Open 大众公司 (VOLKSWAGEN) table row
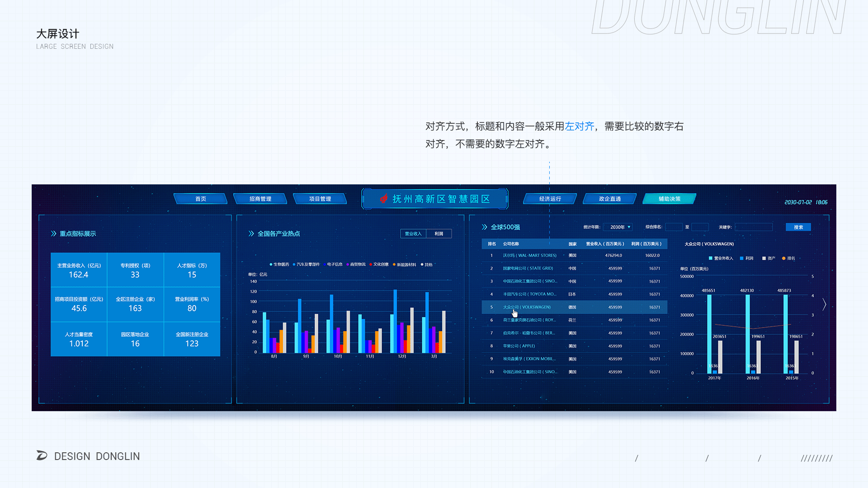The height and width of the screenshot is (488, 868). pos(574,307)
